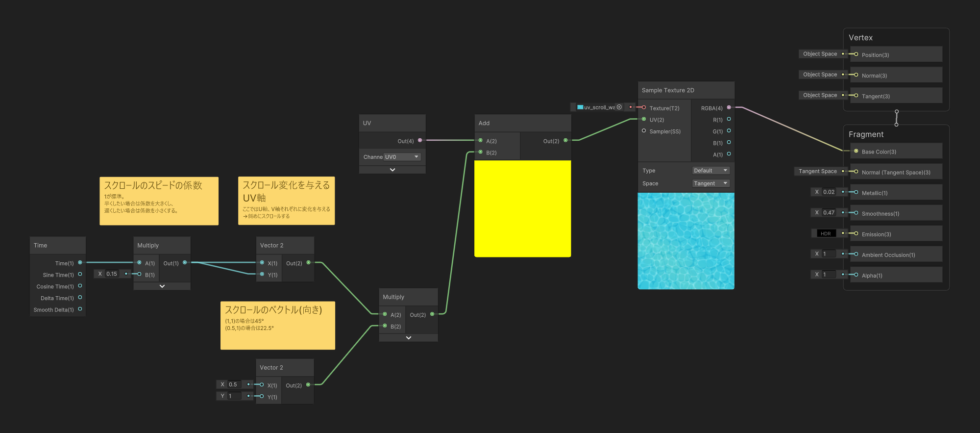Select the Fragment block header
Screen dimensions: 980x433
tap(866, 134)
